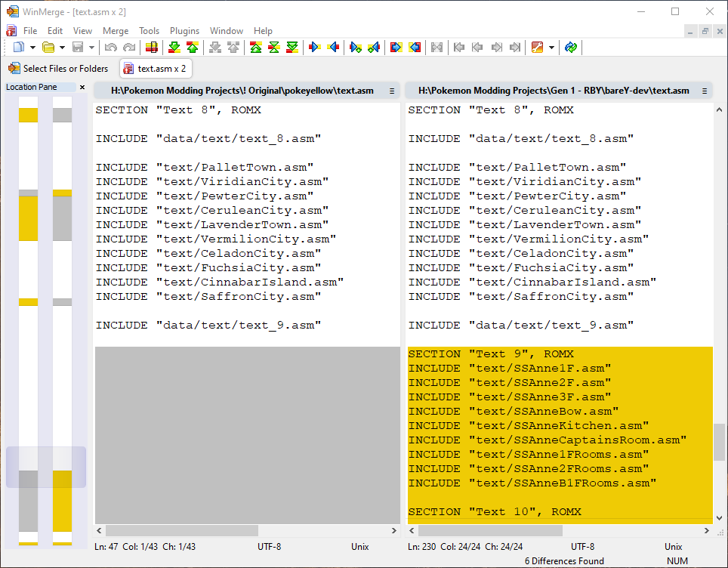Click Copy All to Right icon

tap(396, 48)
